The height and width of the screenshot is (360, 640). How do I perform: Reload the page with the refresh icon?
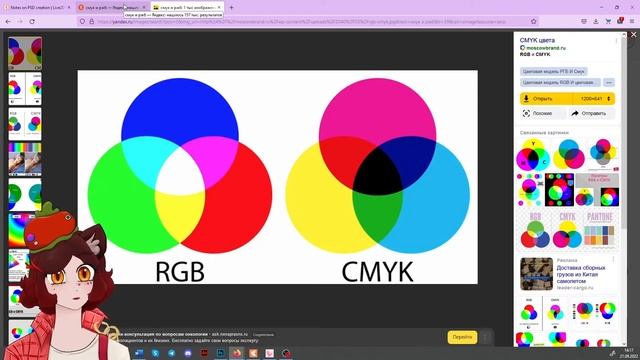(x=32, y=21)
